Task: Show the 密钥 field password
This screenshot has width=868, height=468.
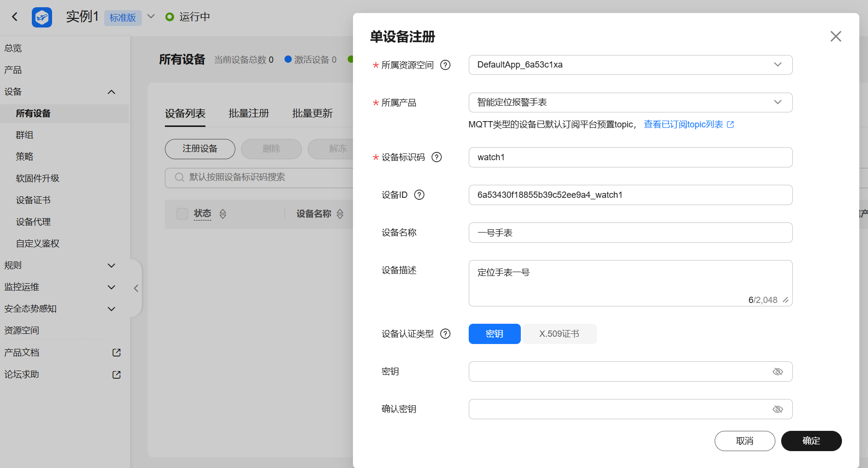Action: point(778,372)
